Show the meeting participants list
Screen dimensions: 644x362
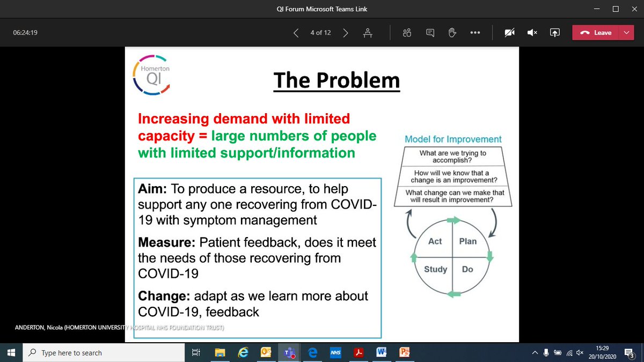coord(406,32)
